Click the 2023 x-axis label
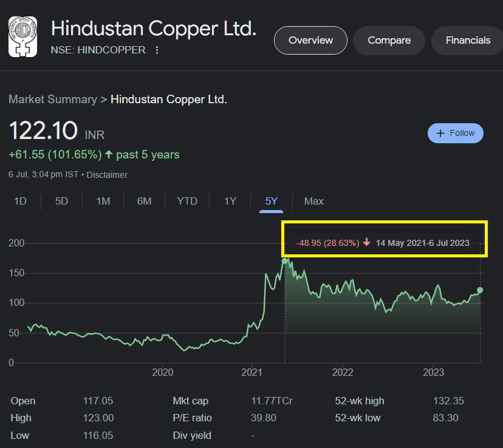This screenshot has height=448, width=503. [433, 372]
